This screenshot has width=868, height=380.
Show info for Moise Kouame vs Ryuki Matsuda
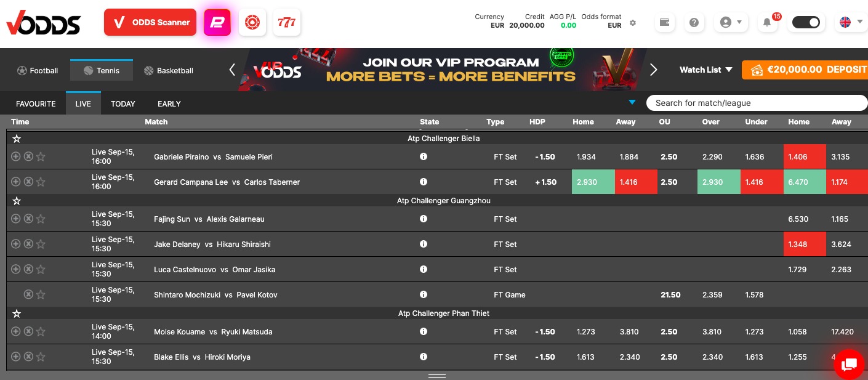424,331
